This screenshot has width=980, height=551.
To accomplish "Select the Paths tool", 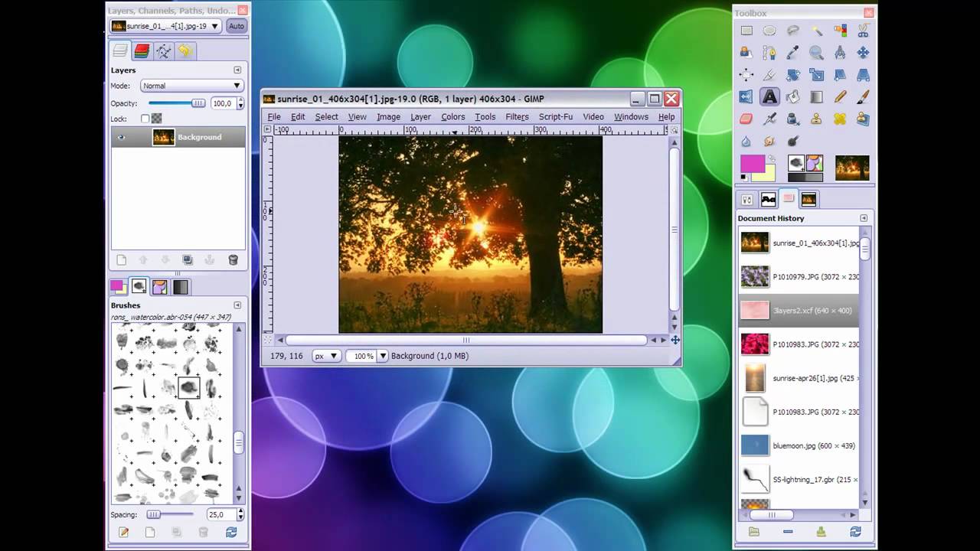I will 769,53.
